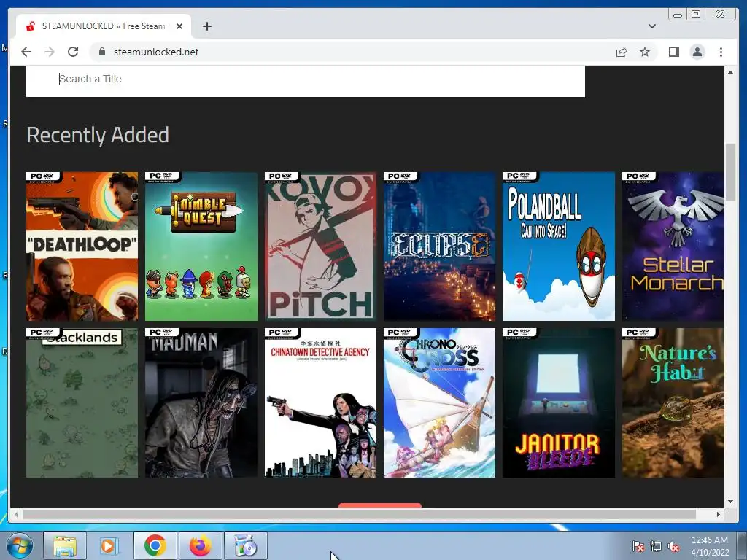Open the Stacklands game cover
This screenshot has width=747, height=560.
pyautogui.click(x=82, y=402)
